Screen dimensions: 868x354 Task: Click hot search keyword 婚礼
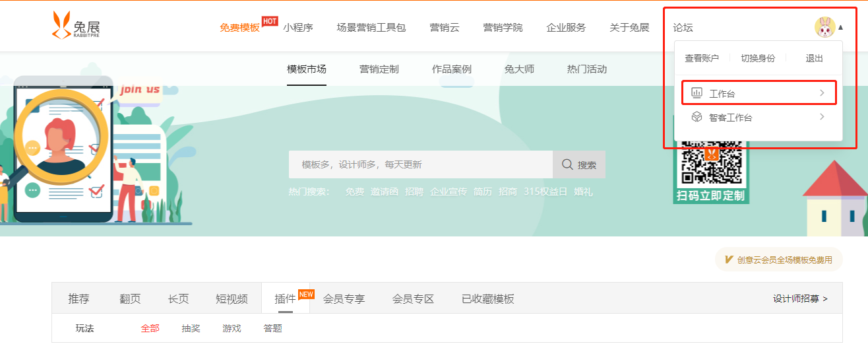tap(583, 192)
